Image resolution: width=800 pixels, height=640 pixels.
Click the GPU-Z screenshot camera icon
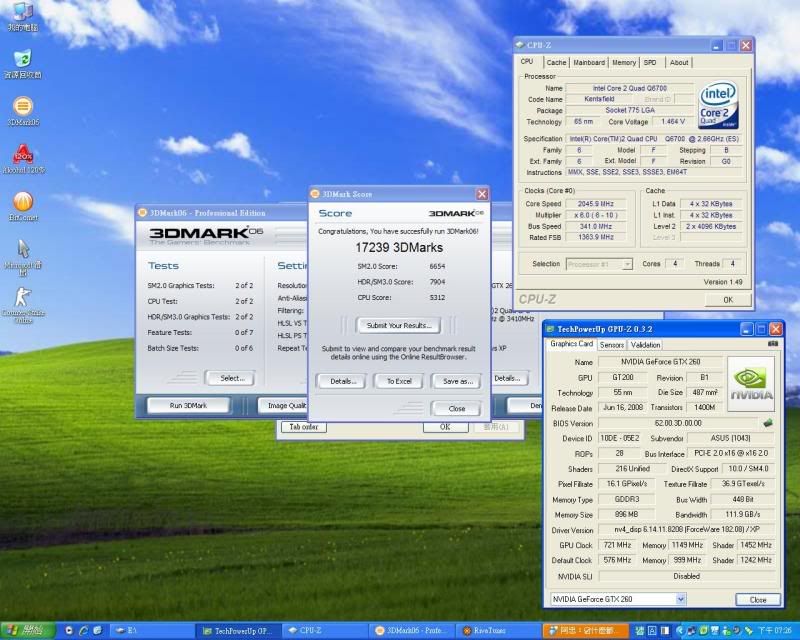pos(773,344)
